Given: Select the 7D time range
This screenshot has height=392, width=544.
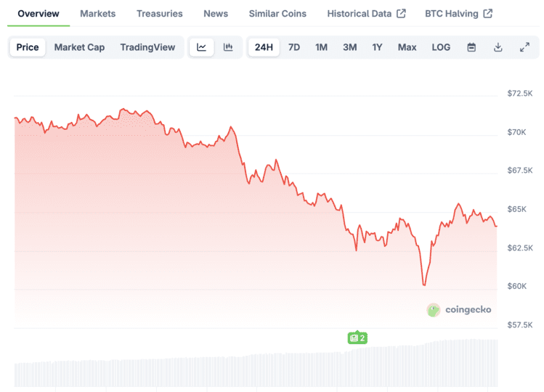Looking at the screenshot, I should (294, 47).
